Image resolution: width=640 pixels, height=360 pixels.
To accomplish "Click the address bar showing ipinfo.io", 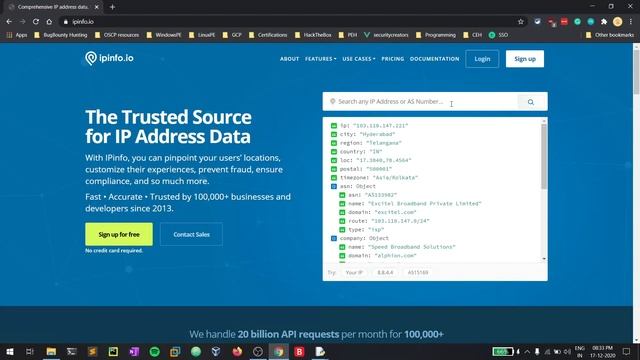I will pos(286,22).
